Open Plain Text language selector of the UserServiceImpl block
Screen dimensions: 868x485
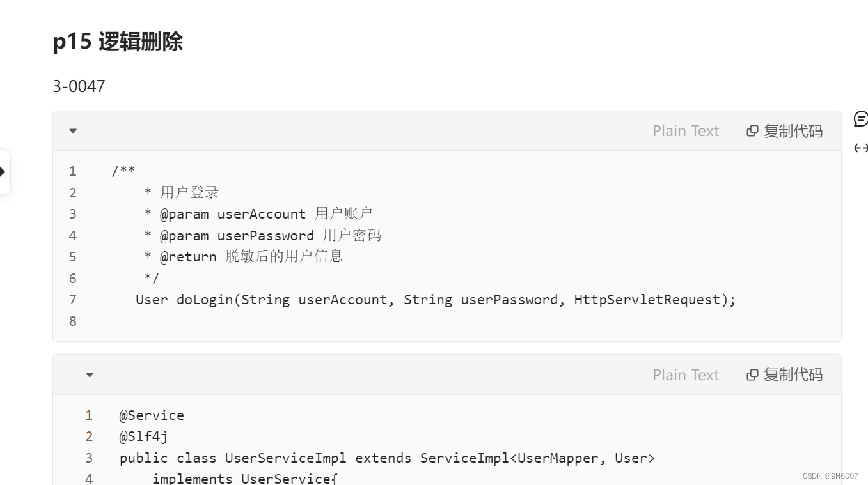click(686, 375)
